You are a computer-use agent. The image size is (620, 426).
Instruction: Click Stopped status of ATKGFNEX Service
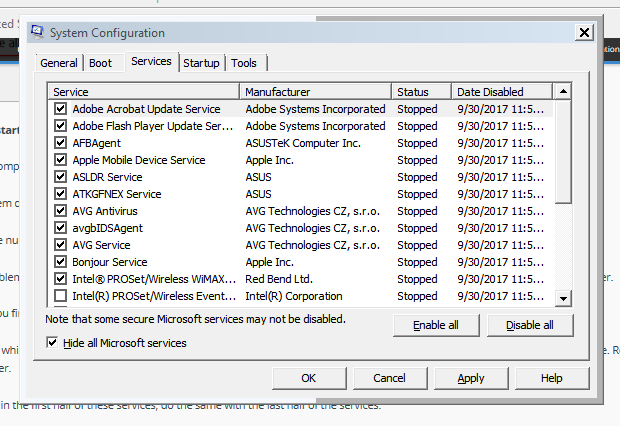click(x=417, y=194)
